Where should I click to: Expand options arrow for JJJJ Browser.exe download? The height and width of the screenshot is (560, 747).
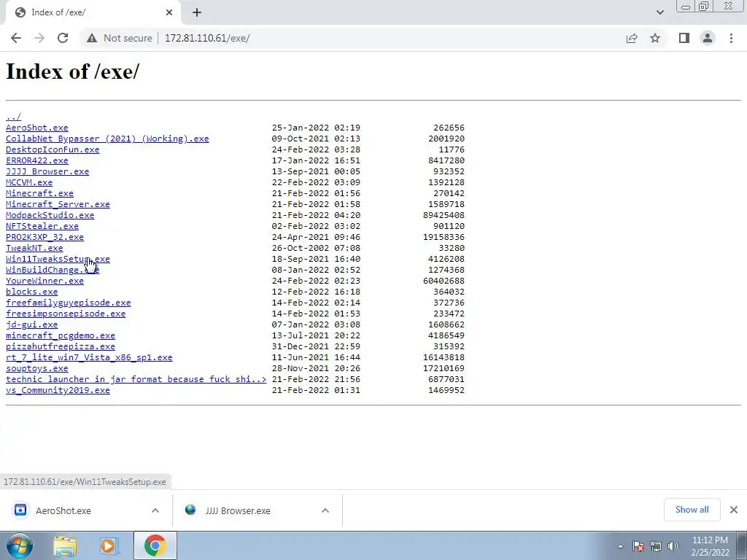click(x=325, y=510)
